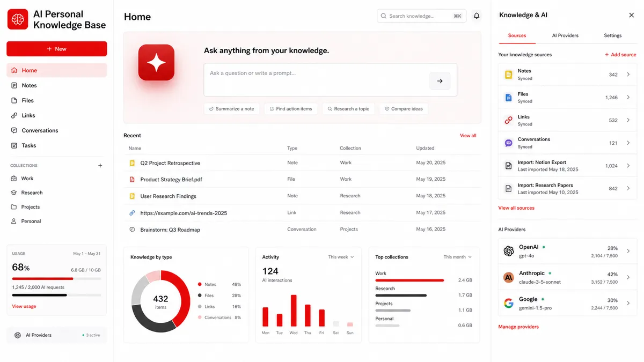644x362 pixels.
Task: Click the User Research Findings note icon
Action: [132, 196]
